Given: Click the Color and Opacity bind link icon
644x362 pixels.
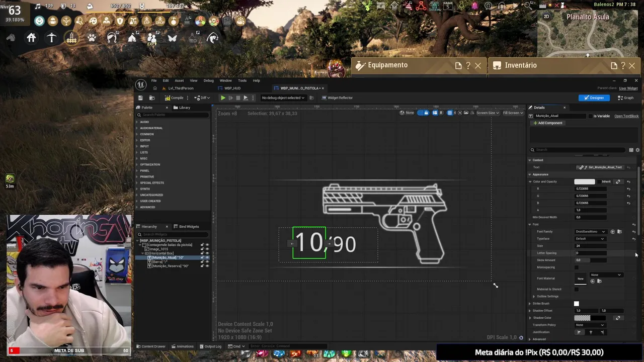Looking at the screenshot, I should (x=618, y=182).
